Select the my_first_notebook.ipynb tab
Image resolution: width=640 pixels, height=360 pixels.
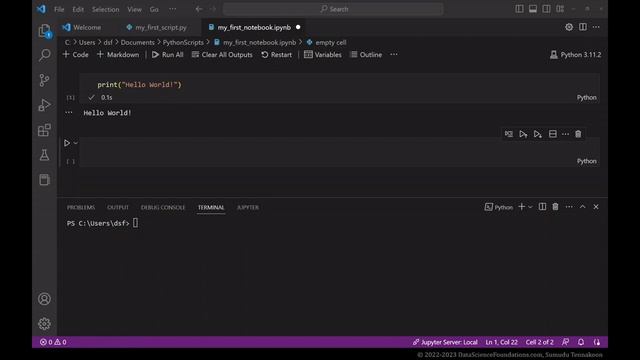pos(255,27)
